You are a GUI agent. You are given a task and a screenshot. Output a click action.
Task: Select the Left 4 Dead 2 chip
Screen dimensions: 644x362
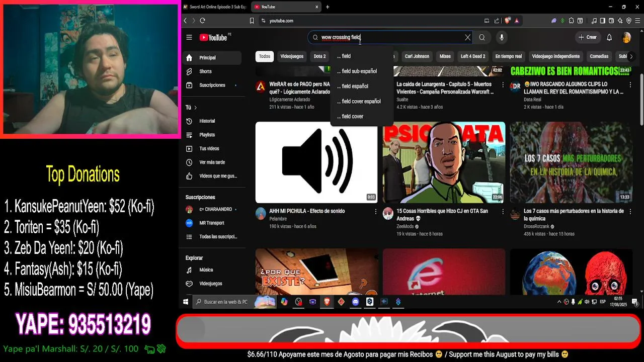click(x=473, y=56)
